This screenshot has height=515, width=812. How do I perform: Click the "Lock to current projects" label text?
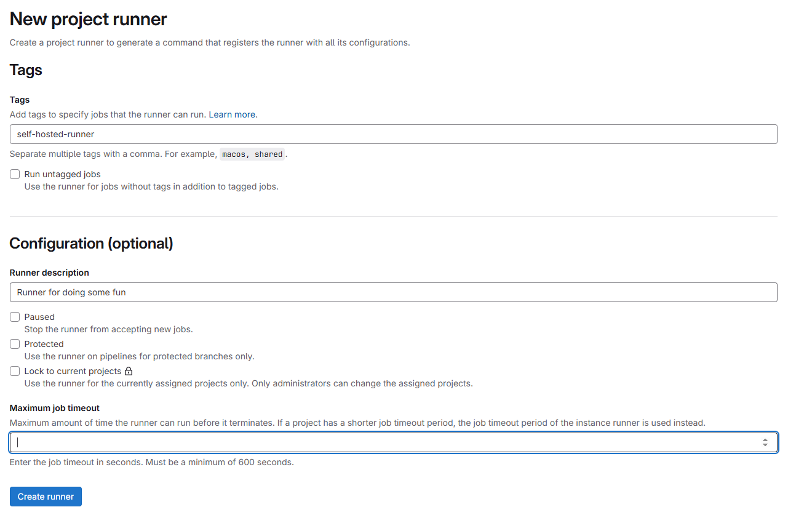point(73,371)
